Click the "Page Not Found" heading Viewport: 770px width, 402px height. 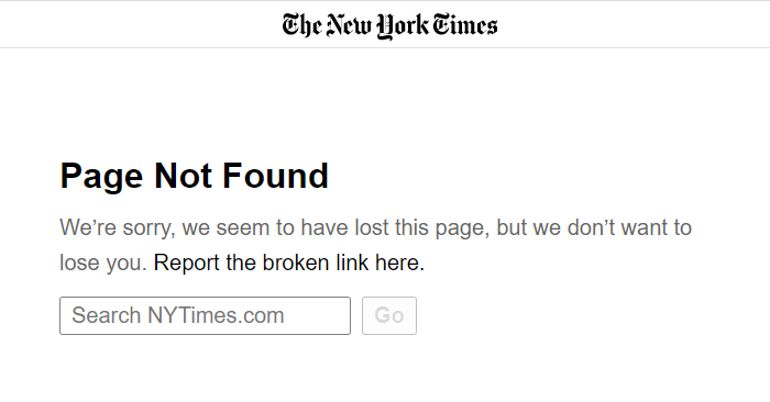click(x=194, y=176)
